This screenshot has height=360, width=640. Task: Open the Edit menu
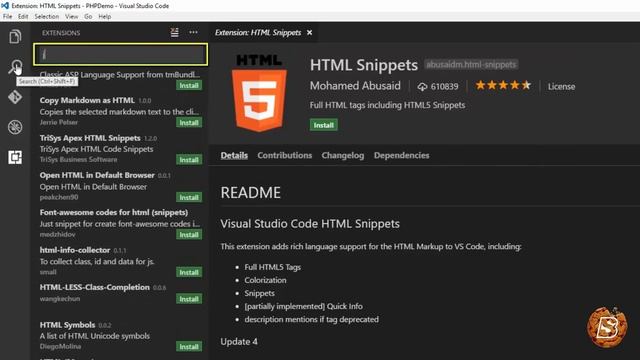[23, 17]
